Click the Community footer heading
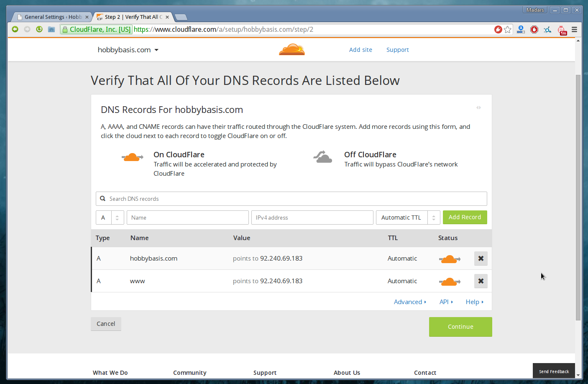The height and width of the screenshot is (384, 588). (190, 373)
